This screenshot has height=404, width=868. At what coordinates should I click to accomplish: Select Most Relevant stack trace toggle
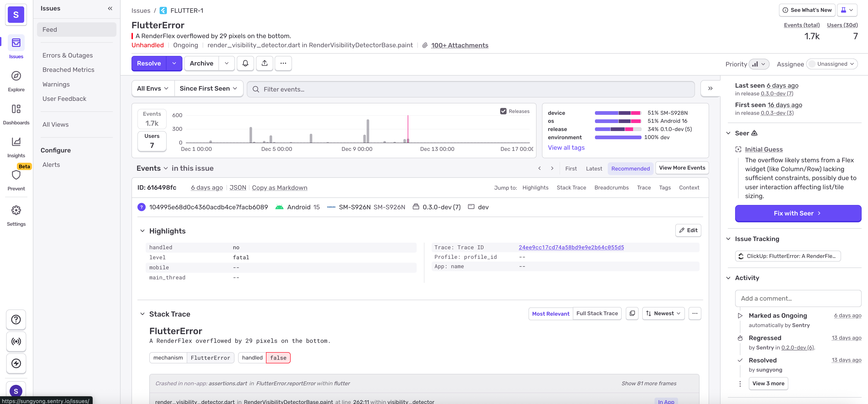tap(550, 314)
